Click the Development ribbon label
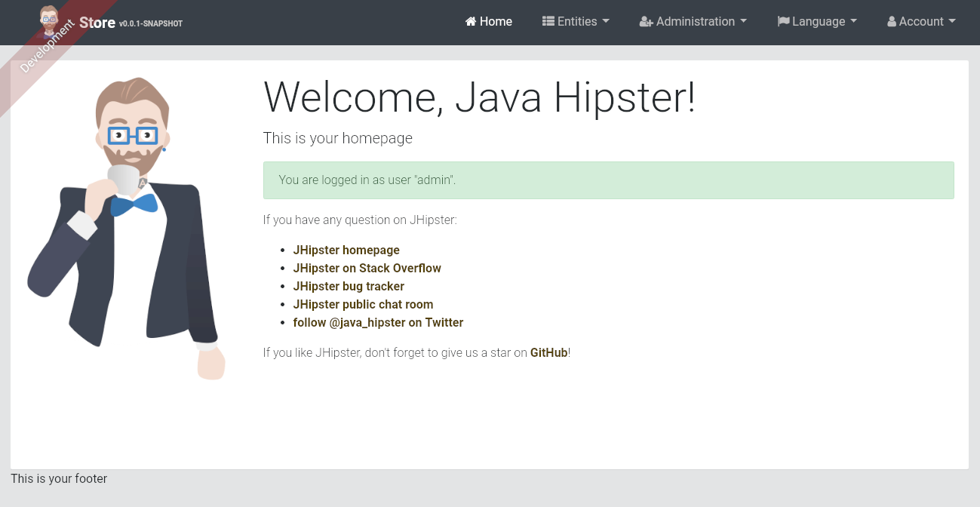Screen dimensions: 980x507 (x=47, y=47)
